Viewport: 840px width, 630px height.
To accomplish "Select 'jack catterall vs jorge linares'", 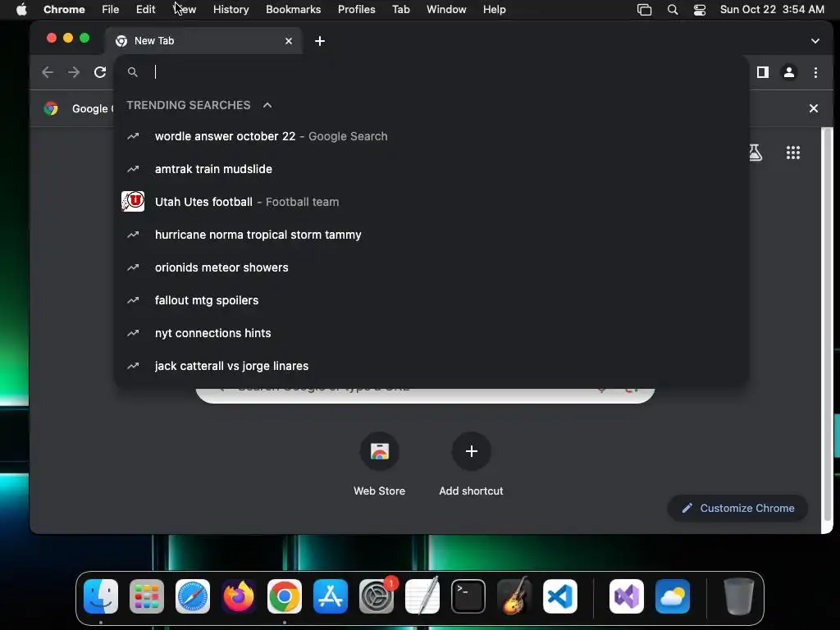I will tap(431, 366).
